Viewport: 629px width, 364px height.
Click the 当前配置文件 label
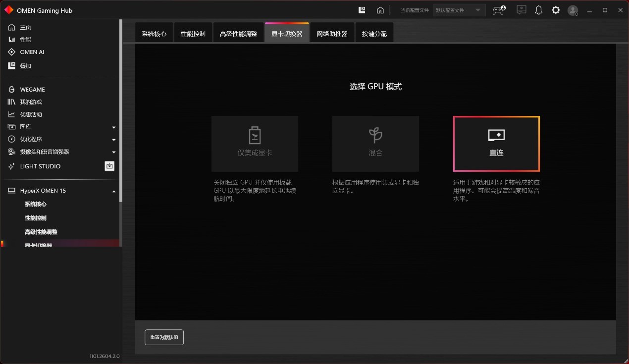coord(415,10)
